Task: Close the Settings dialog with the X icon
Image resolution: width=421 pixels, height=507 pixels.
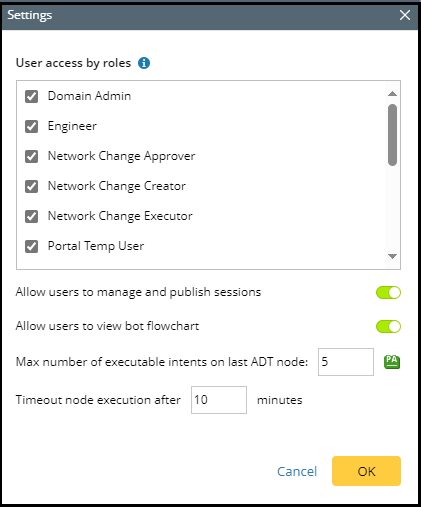Action: click(405, 15)
